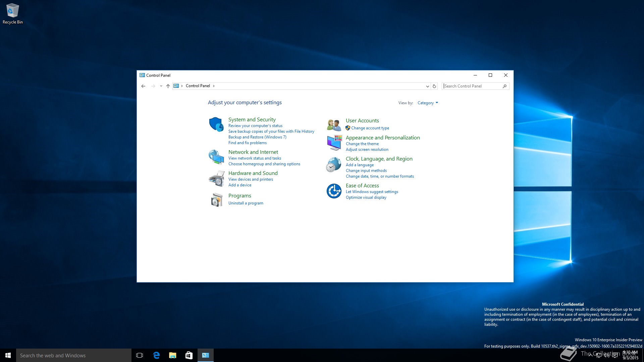The image size is (644, 362).
Task: Open System and Security category
Action: pos(252,120)
